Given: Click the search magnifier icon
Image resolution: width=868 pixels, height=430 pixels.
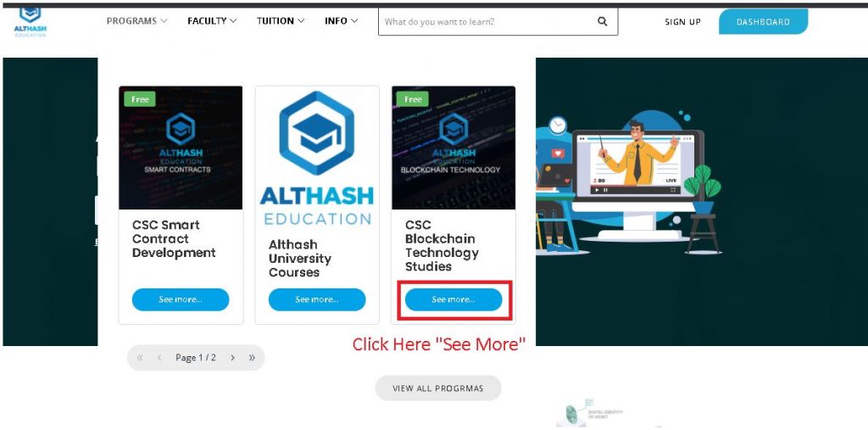Looking at the screenshot, I should point(603,21).
